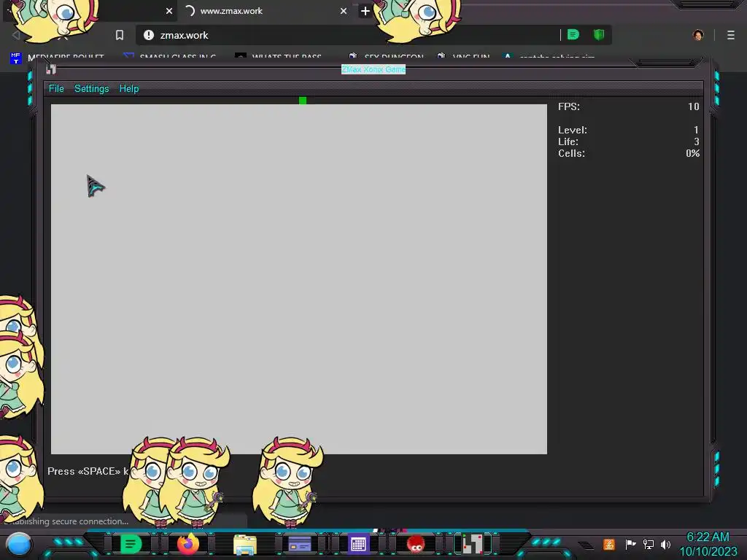Open the red fuzzy creature app in the taskbar
This screenshot has height=560, width=747.
415,544
